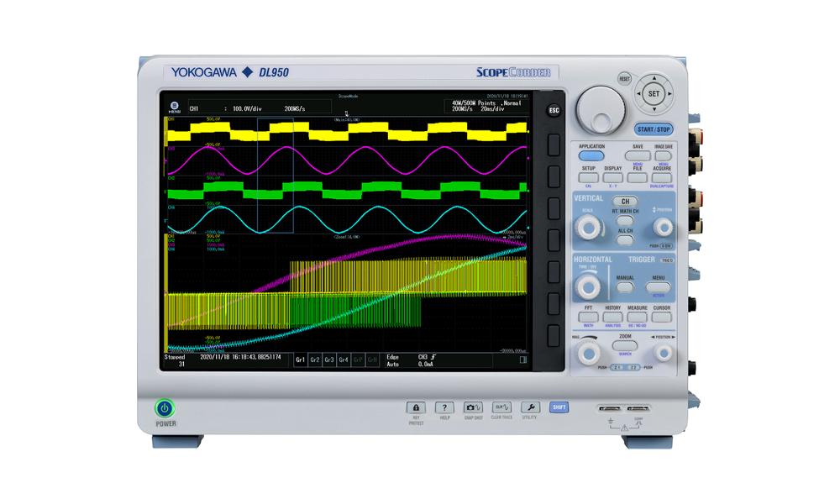
Task: Tap the 'CH3 0.0mA' trigger level
Action: click(427, 360)
